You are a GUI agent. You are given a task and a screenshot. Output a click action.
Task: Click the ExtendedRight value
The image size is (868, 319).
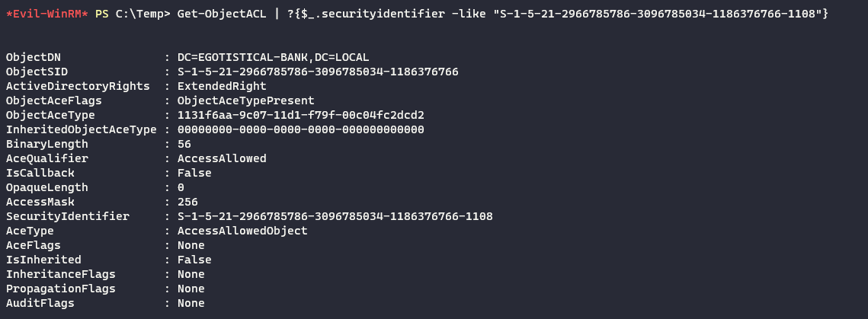coord(222,86)
